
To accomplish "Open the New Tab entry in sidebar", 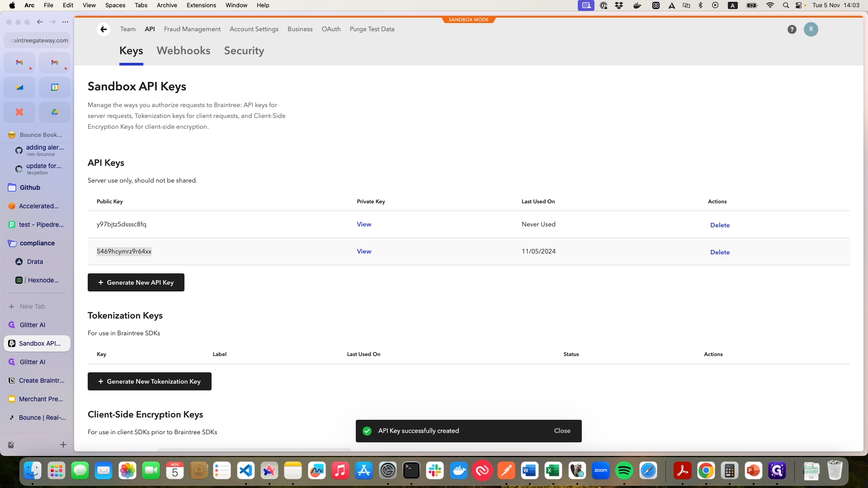I will coord(37,306).
